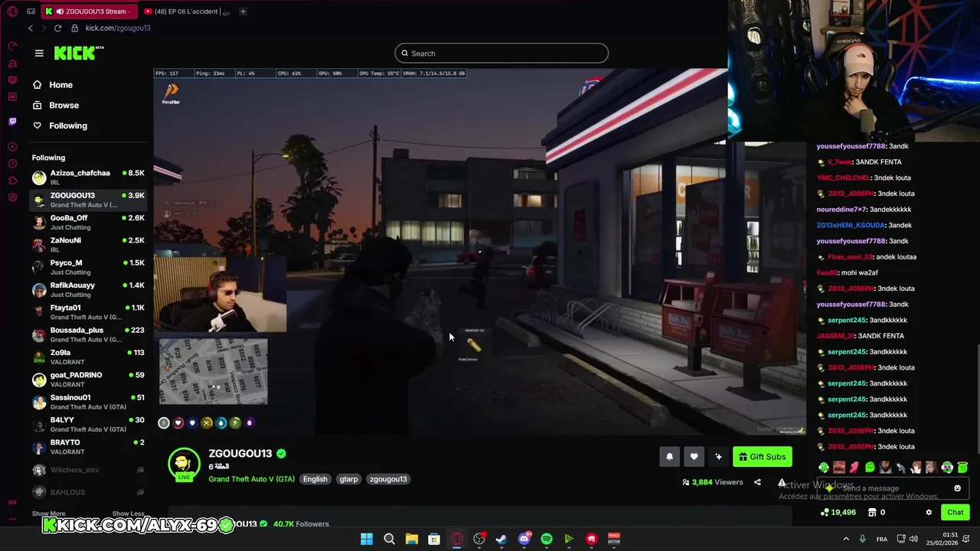Open Sassinou01 channel in Following list

click(x=88, y=402)
